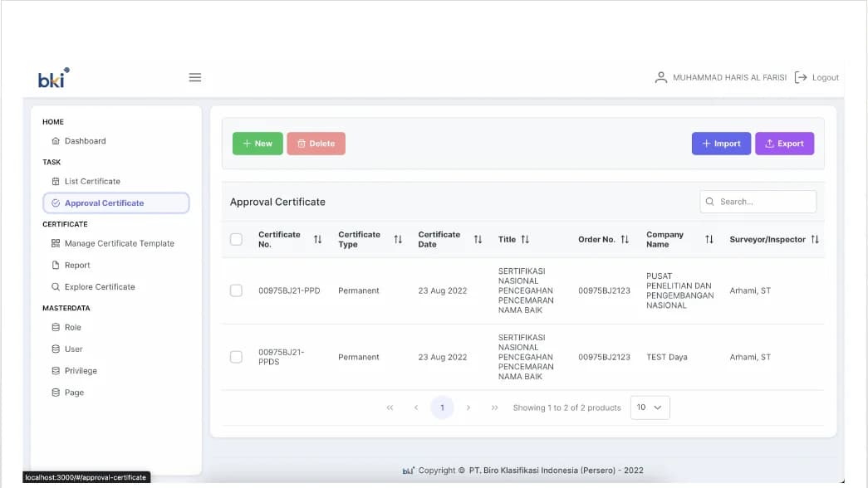Click the Report file icon
This screenshot has height=488, width=868.
click(56, 265)
